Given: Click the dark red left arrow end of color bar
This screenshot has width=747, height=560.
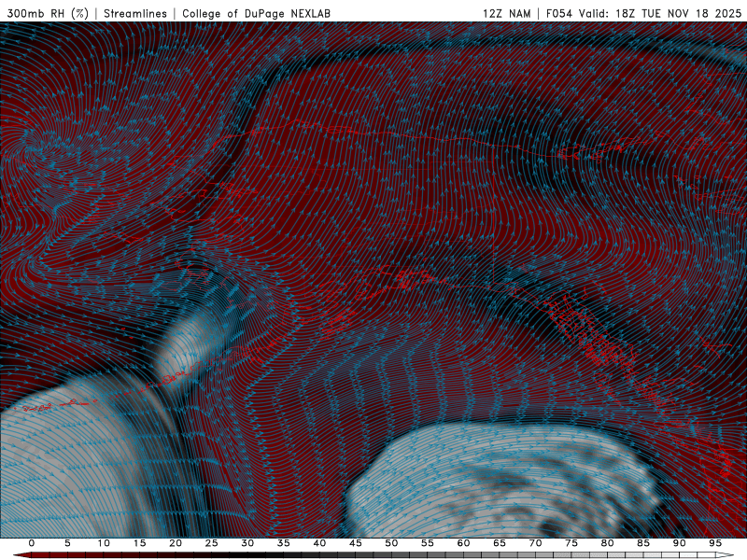Looking at the screenshot, I should click(21, 555).
